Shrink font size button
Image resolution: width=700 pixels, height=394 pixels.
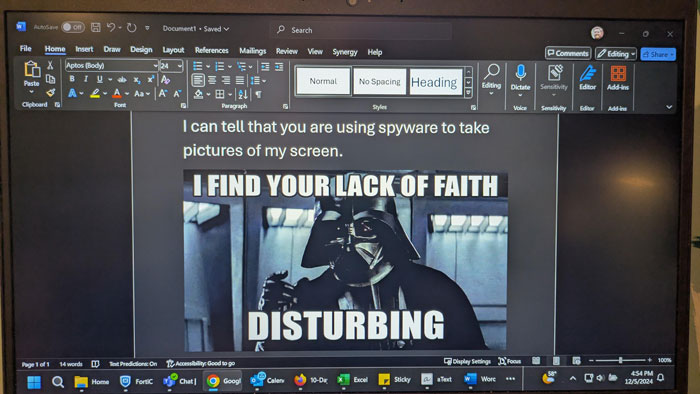click(177, 93)
